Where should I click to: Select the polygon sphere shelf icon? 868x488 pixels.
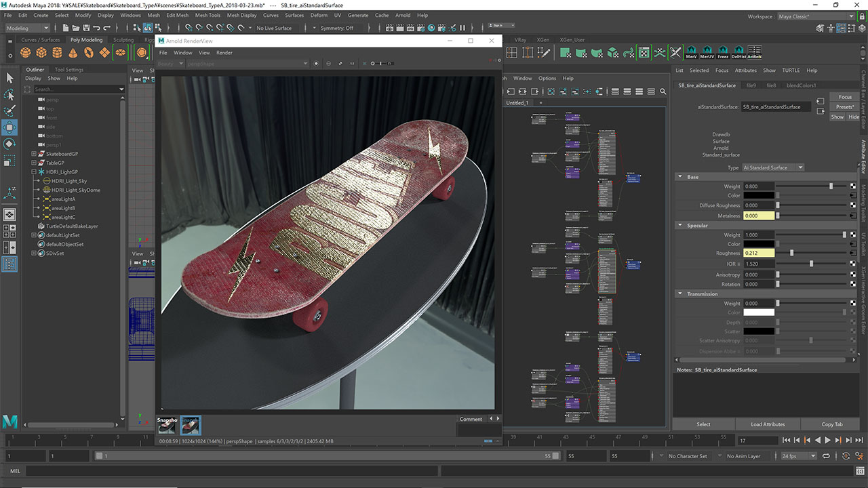[x=25, y=52]
